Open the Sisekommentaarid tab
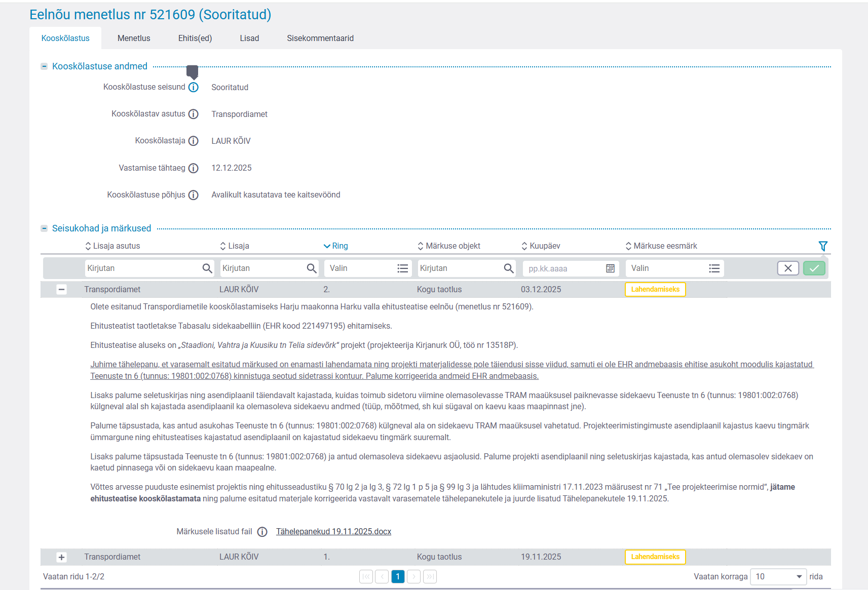 pyautogui.click(x=320, y=38)
